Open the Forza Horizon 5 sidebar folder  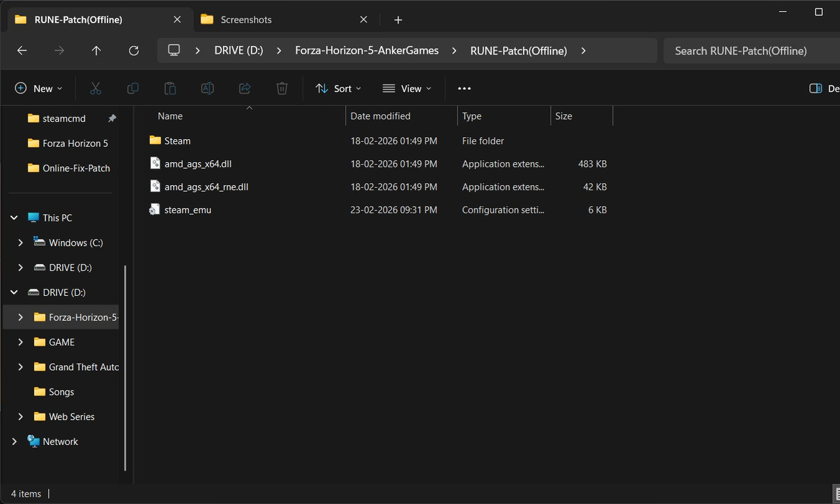tap(69, 143)
